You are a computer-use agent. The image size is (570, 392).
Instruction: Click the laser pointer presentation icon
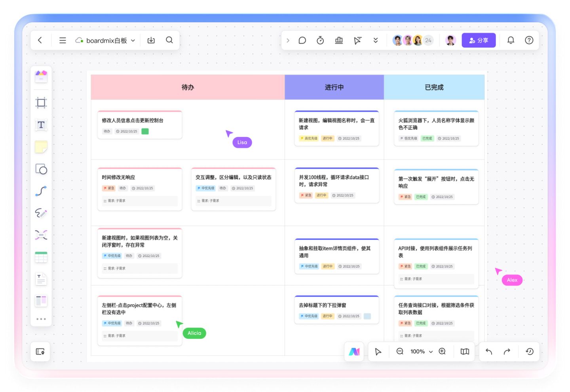coord(357,40)
